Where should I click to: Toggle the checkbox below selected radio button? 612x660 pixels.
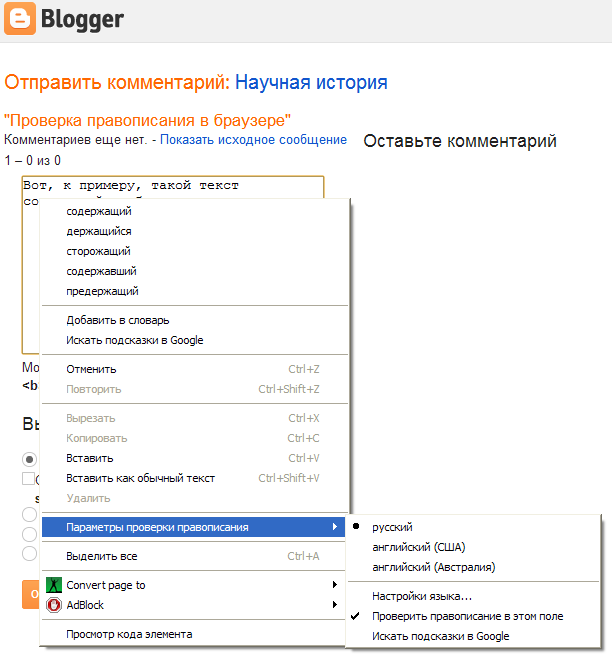point(29,479)
